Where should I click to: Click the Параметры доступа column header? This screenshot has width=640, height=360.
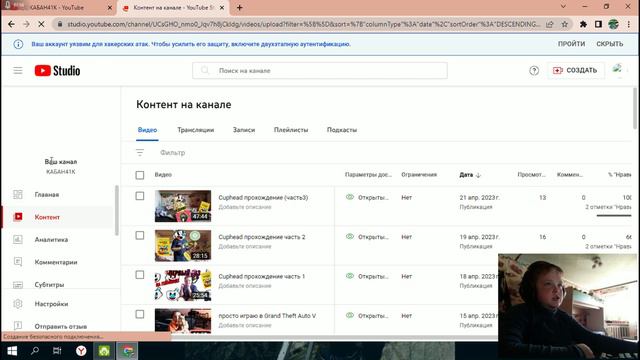point(368,175)
